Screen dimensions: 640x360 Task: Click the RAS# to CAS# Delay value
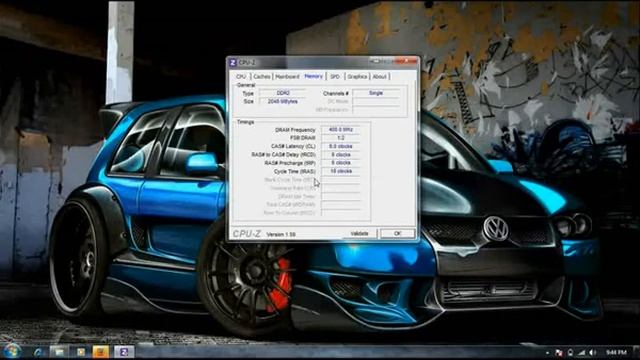pyautogui.click(x=341, y=155)
